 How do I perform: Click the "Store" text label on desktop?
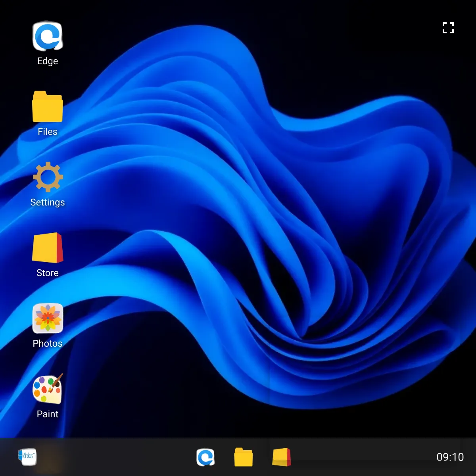(48, 273)
